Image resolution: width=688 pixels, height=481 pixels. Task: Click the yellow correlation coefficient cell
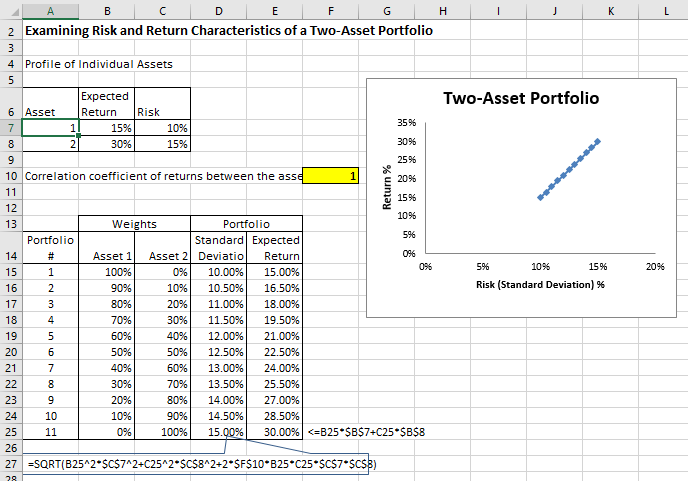(330, 176)
